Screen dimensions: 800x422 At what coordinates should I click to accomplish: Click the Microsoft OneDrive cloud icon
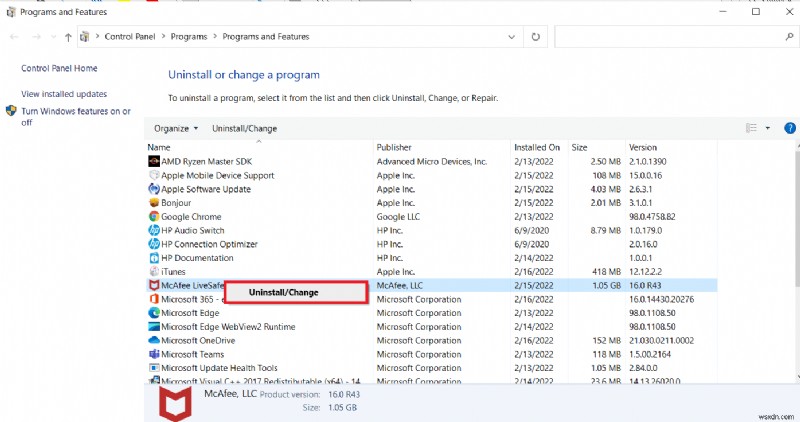[x=154, y=340]
